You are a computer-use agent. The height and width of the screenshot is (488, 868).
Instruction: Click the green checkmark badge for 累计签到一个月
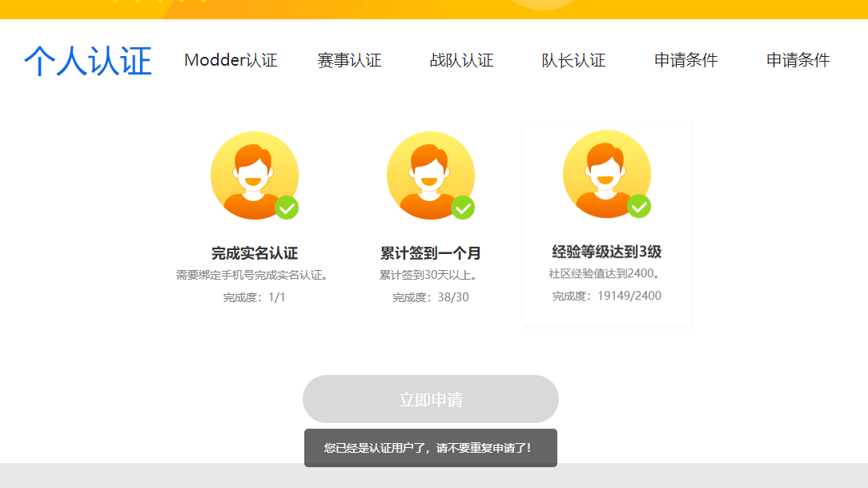(x=463, y=208)
